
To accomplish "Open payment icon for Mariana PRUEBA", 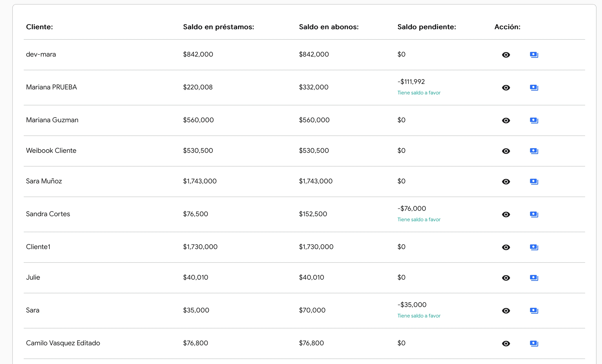I will (534, 87).
